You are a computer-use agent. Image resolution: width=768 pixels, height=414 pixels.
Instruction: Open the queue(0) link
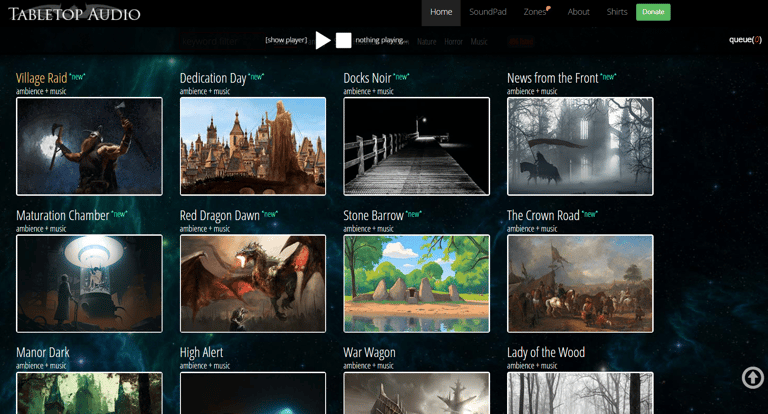tap(745, 40)
